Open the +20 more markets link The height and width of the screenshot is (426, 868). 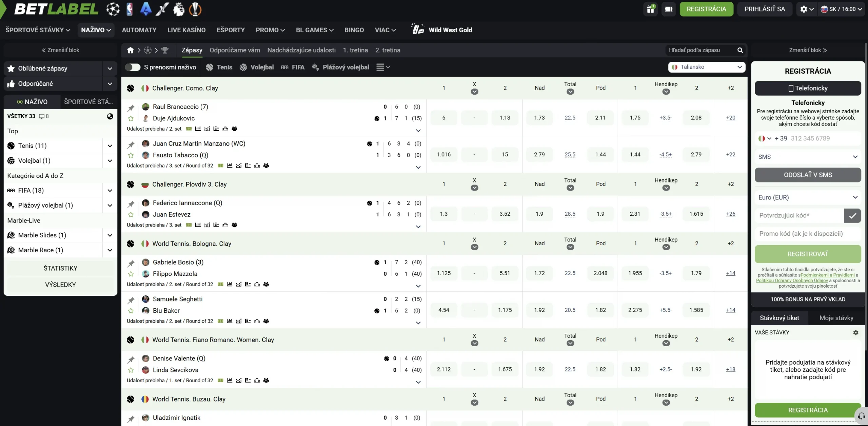pyautogui.click(x=731, y=118)
